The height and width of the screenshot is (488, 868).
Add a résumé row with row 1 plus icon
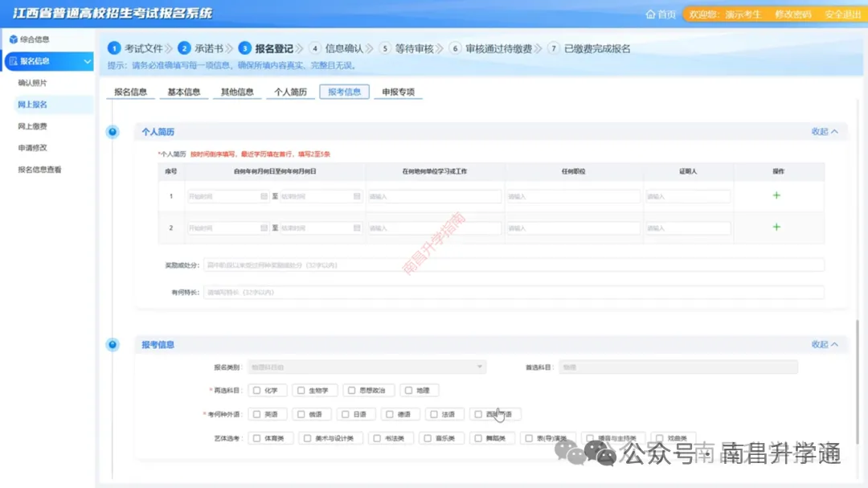tap(776, 195)
